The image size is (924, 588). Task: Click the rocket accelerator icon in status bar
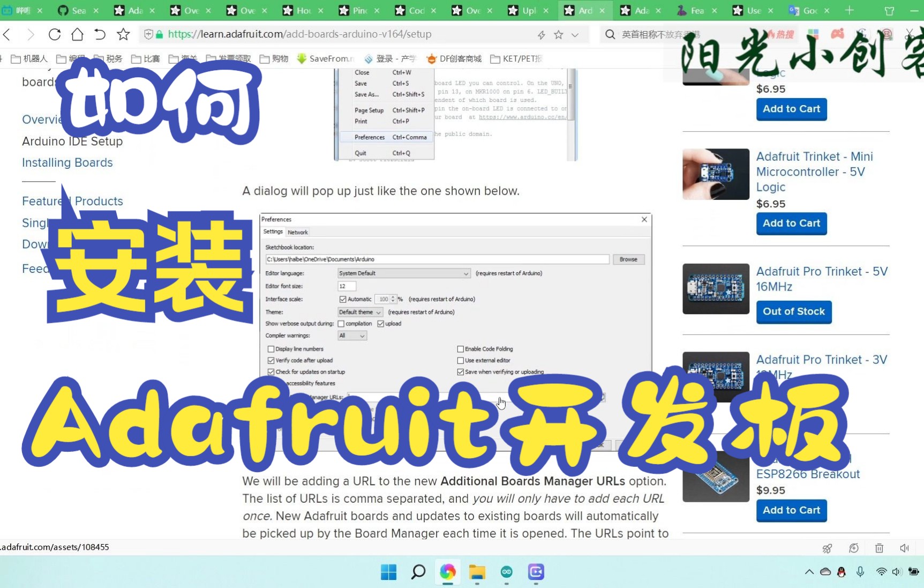(x=827, y=548)
